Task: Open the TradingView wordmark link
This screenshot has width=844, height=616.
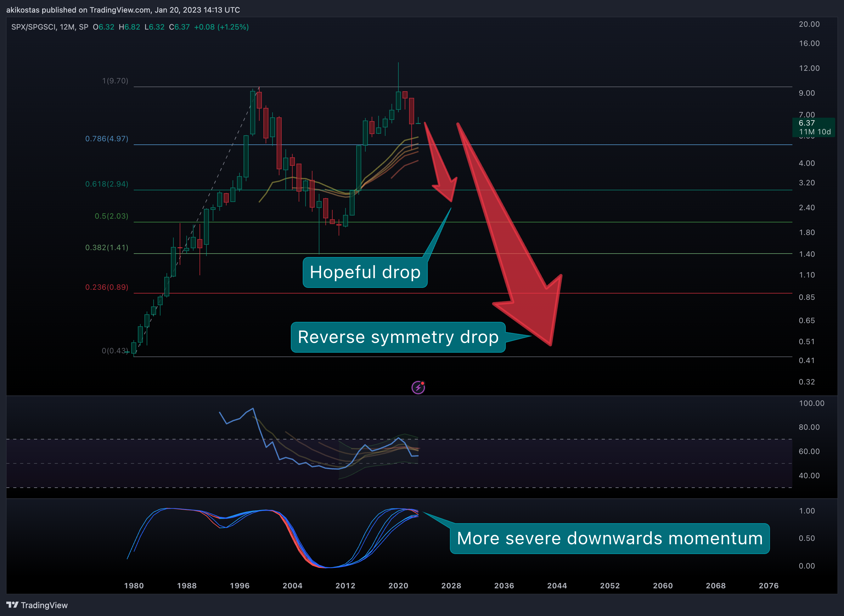Action: pyautogui.click(x=44, y=605)
